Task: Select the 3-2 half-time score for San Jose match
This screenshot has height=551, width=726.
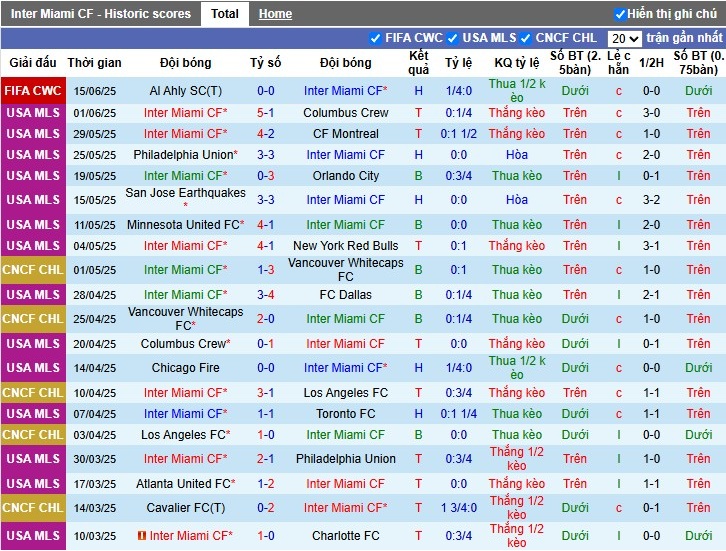Action: [x=651, y=200]
